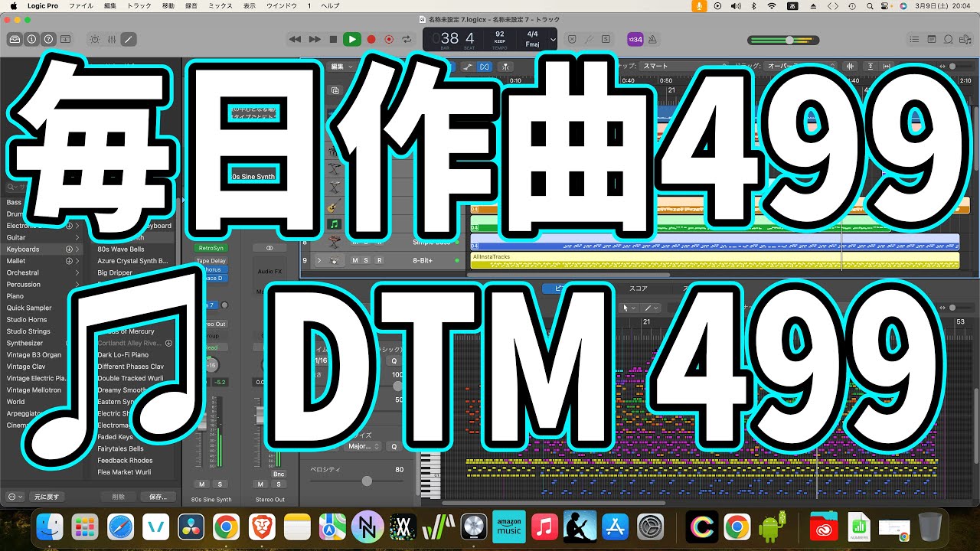Open the ミックス menu in menu bar
Viewport: 980px width, 551px height.
tap(220, 5)
